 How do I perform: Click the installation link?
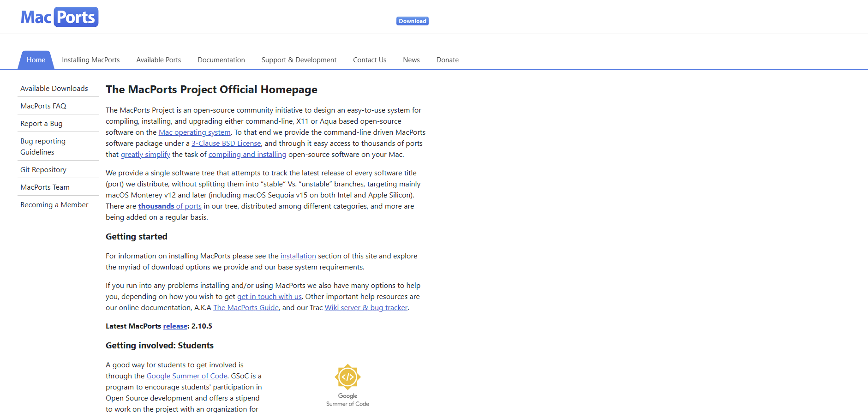[298, 256]
